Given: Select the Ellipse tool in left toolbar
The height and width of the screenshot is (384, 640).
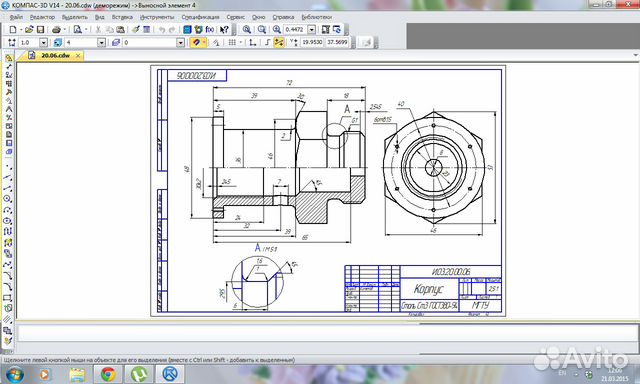Looking at the screenshot, I should 8,221.
